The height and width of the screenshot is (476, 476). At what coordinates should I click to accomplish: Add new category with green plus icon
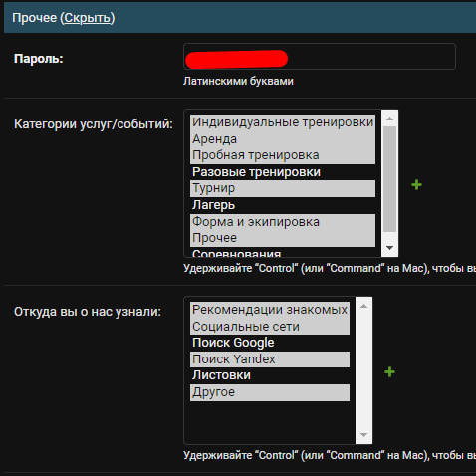point(416,185)
